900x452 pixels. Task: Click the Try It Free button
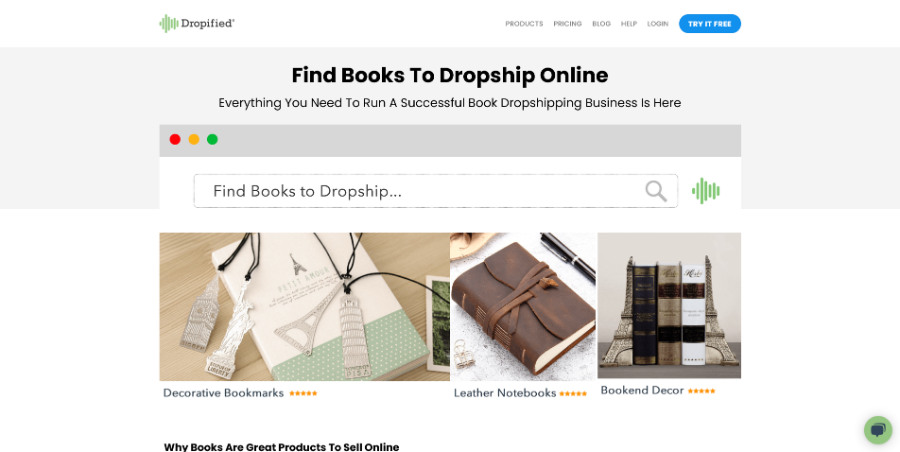710,24
